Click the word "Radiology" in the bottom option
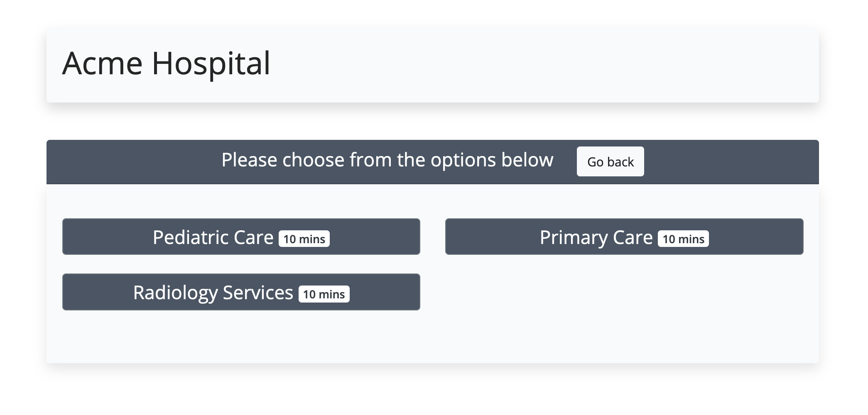Viewport: 868px width, 415px height. coord(175,293)
